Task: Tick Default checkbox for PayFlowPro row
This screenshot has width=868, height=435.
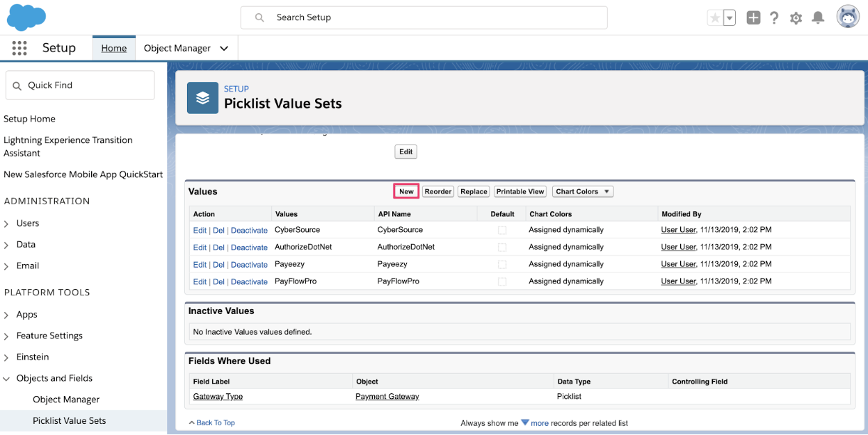Action: point(502,281)
